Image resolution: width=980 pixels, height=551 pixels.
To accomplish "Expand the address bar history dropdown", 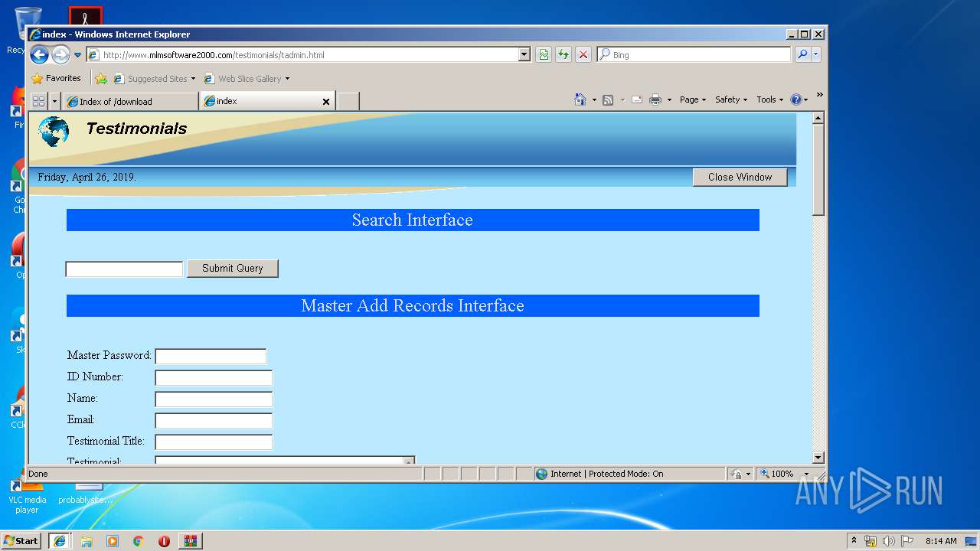I will point(524,55).
